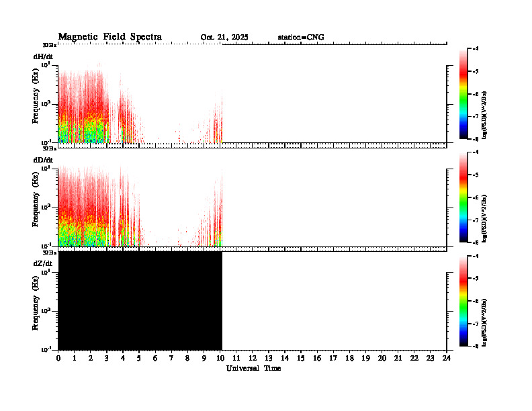This screenshot has width=532, height=411.
Task: Click hour "11" on the time axis
Action: coord(236,359)
